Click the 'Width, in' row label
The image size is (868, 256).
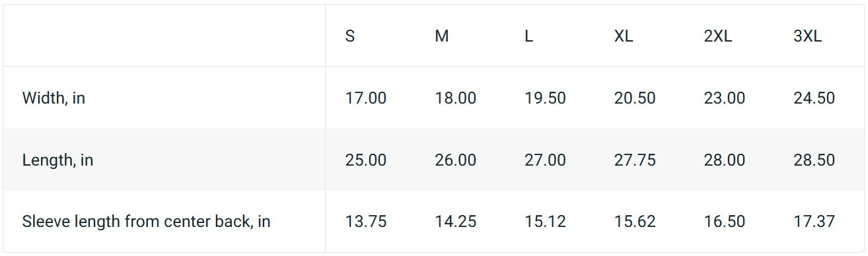tap(54, 98)
